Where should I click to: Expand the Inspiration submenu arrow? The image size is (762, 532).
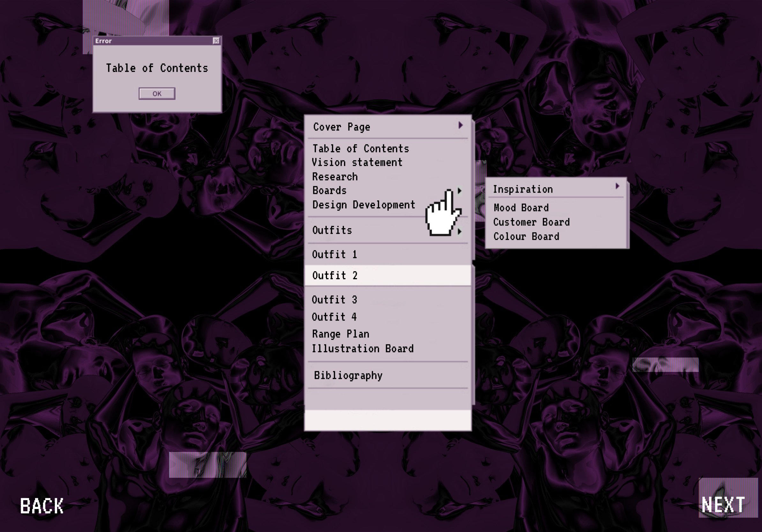(x=617, y=186)
